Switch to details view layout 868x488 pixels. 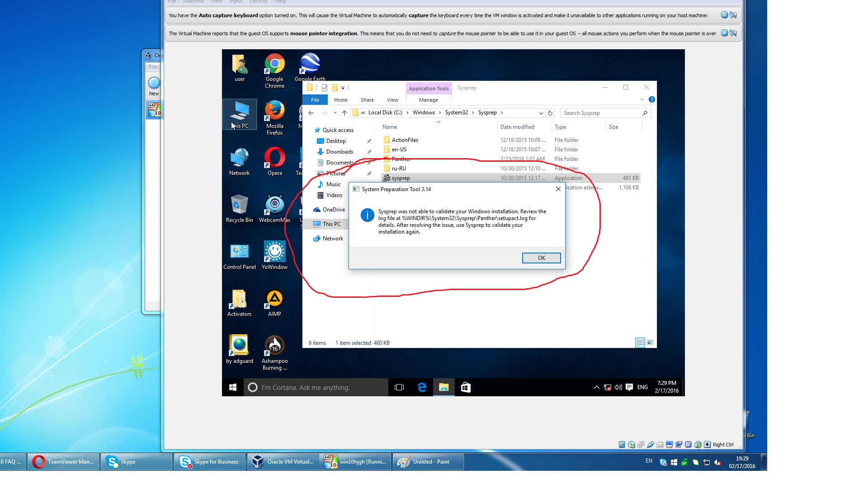click(640, 343)
